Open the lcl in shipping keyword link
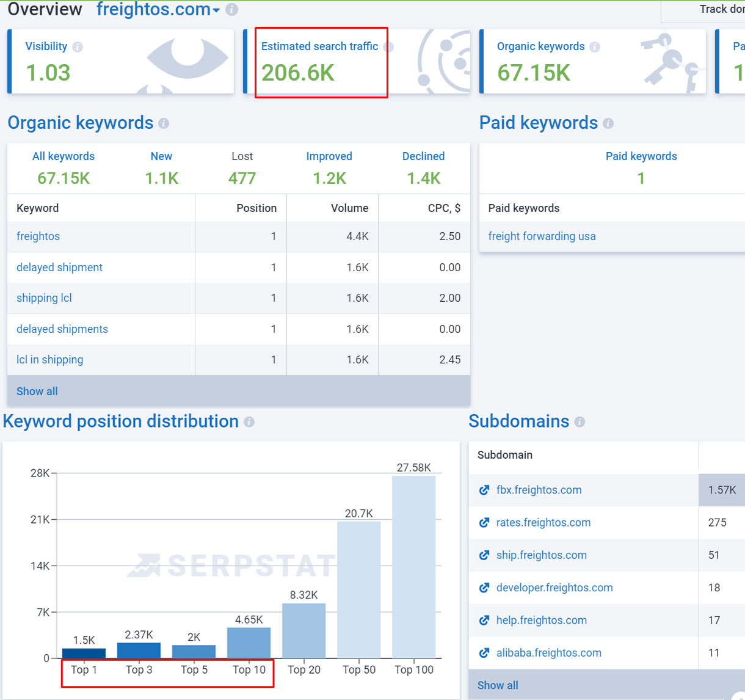Image resolution: width=745 pixels, height=700 pixels. click(49, 360)
